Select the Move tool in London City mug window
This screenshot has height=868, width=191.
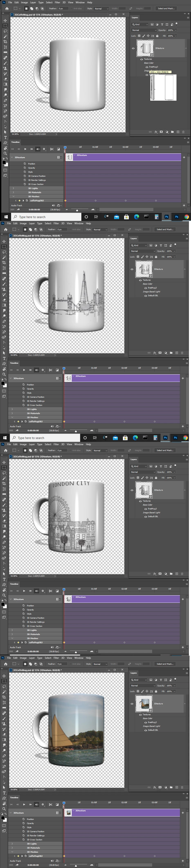pyautogui.click(x=4, y=462)
